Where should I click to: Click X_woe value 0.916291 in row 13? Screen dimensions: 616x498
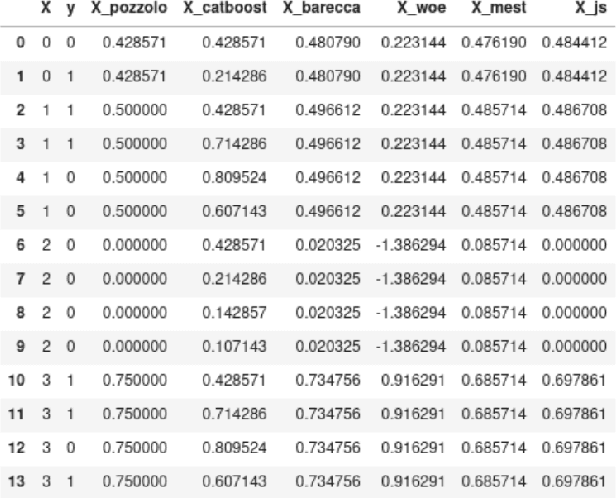413,481
